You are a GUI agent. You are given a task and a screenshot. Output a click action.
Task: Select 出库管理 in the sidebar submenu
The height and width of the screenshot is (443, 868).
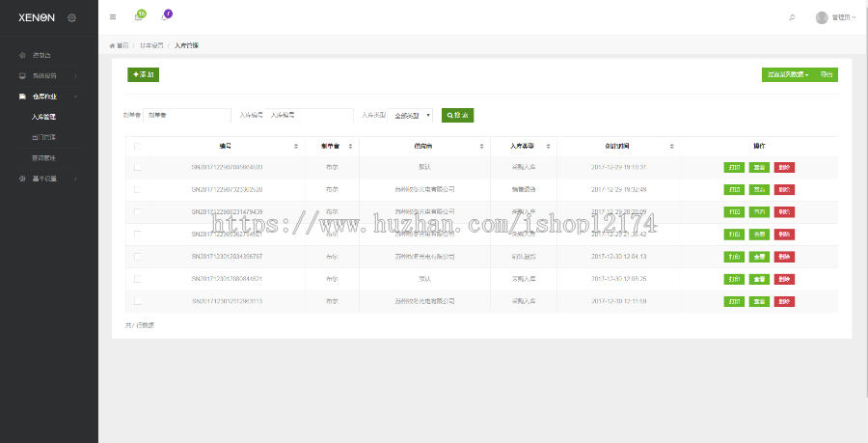click(43, 137)
